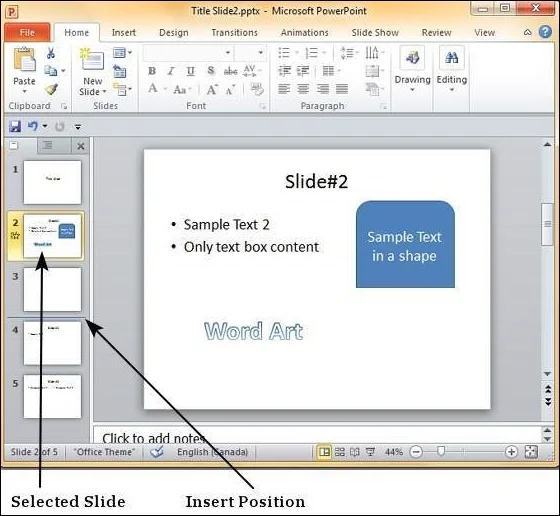
Task: Expand Paste options arrow
Action: (x=24, y=92)
